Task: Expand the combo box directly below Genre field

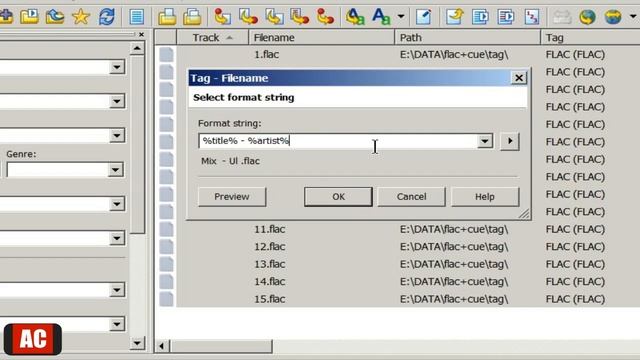Action: pos(117,204)
